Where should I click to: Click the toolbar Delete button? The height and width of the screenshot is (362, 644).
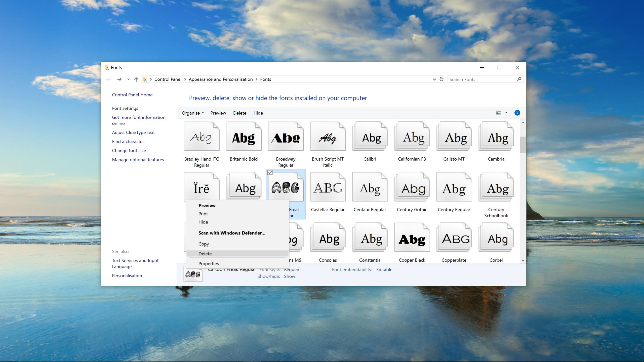(239, 113)
